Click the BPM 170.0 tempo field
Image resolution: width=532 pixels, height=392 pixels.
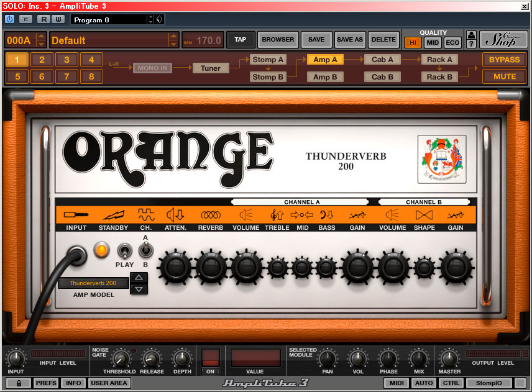click(x=203, y=40)
